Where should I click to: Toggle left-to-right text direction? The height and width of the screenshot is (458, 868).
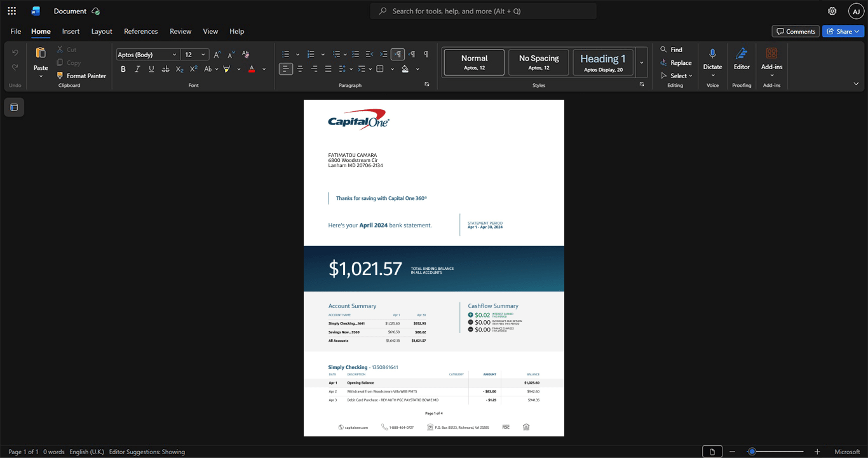398,55
